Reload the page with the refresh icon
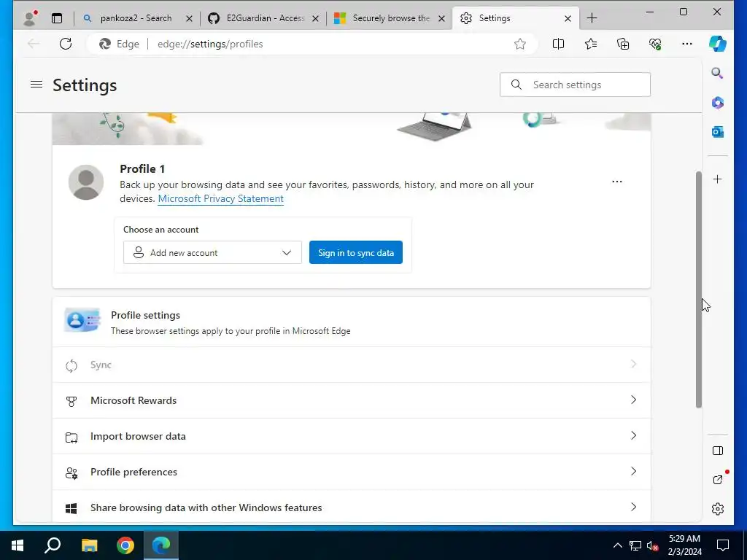Screen dimensions: 747x560 tap(66, 44)
